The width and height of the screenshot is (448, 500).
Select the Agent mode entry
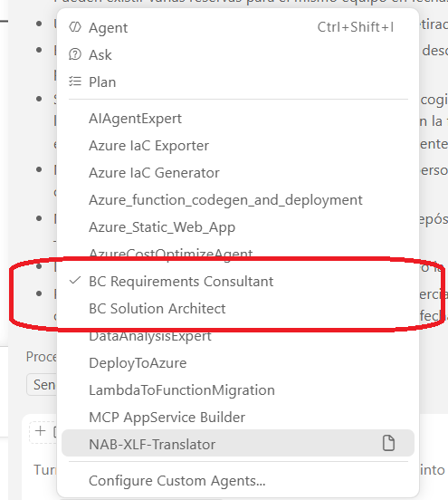238,27
